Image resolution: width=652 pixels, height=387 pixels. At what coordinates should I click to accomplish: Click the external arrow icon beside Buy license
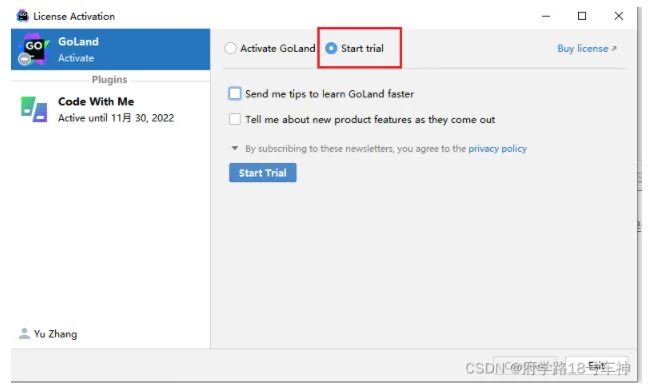click(614, 48)
